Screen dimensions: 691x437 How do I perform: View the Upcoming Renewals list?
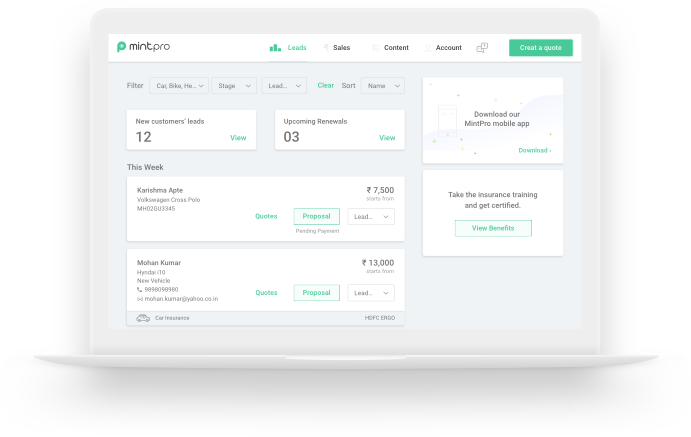pos(387,138)
